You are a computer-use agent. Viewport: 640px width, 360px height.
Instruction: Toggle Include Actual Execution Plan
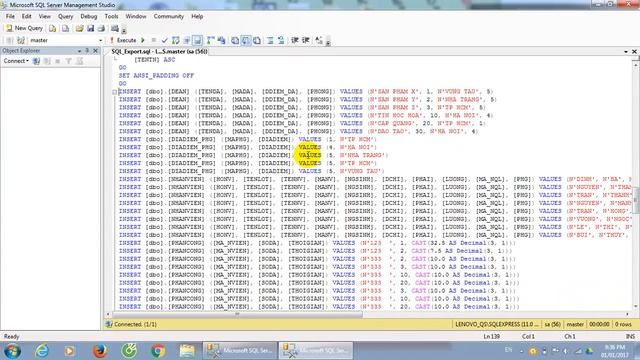point(211,40)
